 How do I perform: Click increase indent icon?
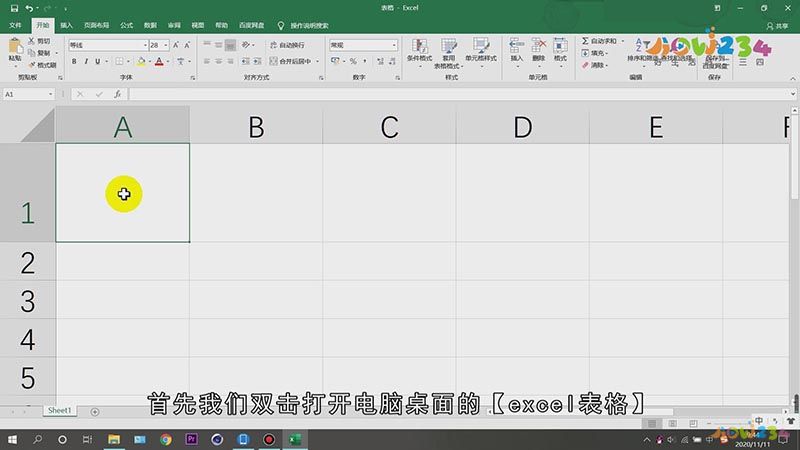pyautogui.click(x=258, y=61)
